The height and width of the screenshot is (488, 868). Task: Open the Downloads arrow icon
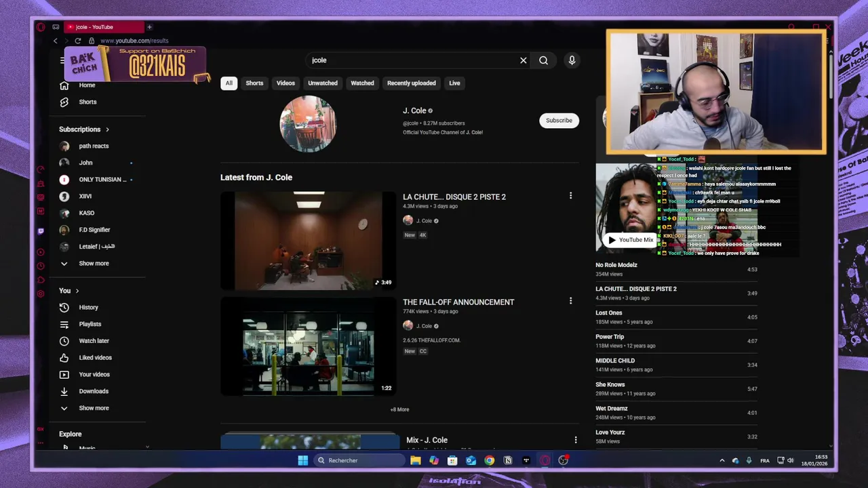pyautogui.click(x=64, y=391)
